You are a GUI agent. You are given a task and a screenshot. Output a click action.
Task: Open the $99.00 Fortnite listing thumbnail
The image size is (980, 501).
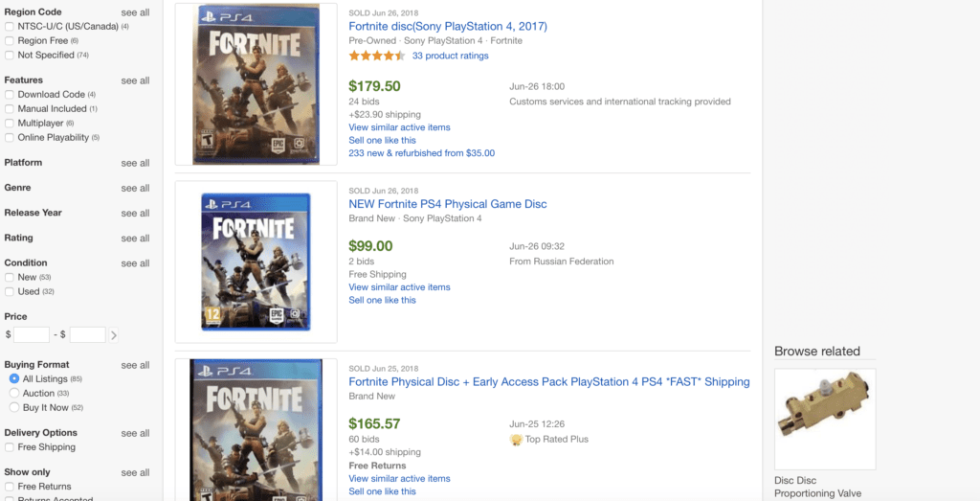256,262
